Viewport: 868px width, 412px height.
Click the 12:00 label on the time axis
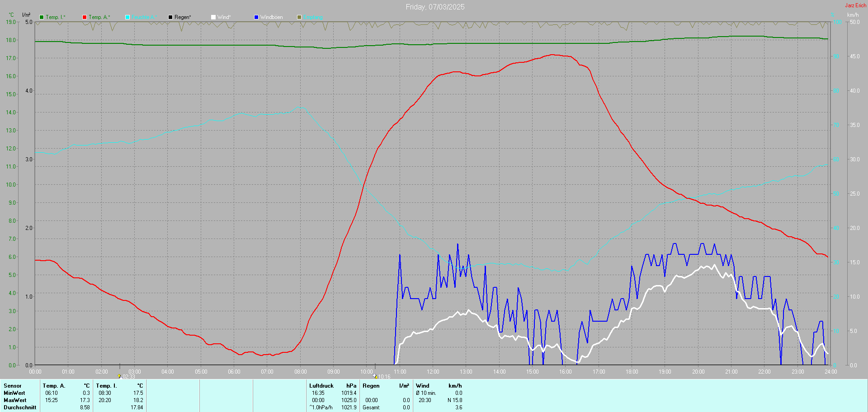click(433, 372)
